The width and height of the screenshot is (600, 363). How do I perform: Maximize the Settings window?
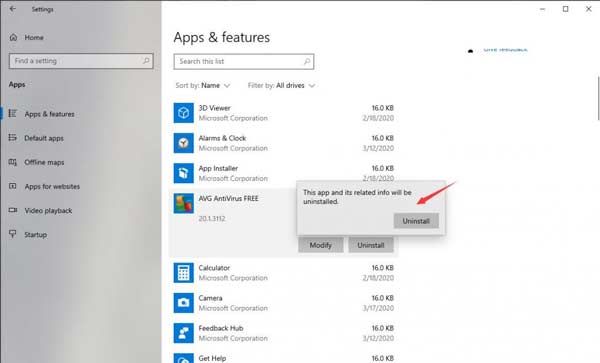566,9
